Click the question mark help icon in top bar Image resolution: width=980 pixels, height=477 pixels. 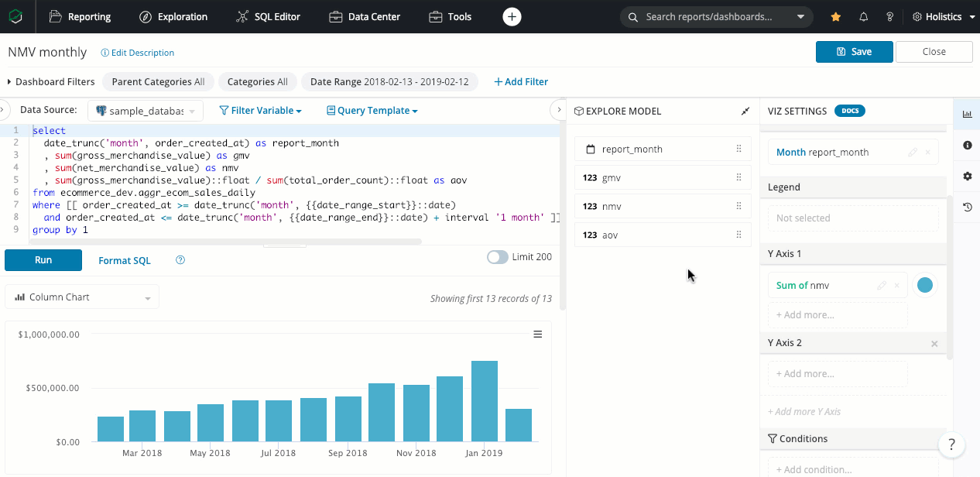[890, 16]
